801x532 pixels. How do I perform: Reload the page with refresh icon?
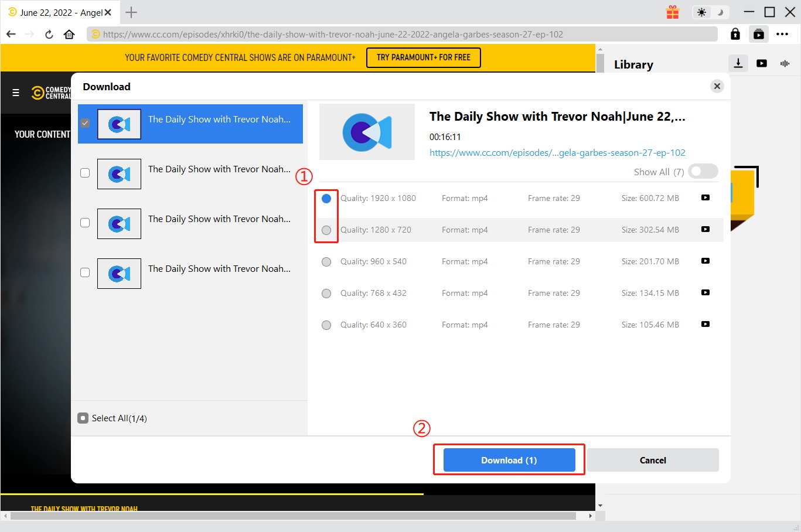click(x=49, y=34)
